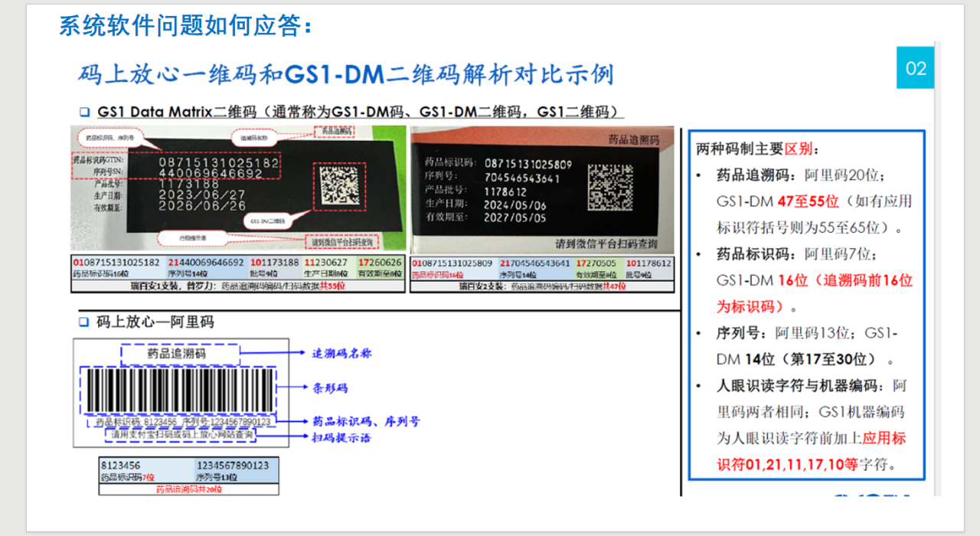
Task: Click '请到微信平台扫码查询' in the right photo
Action: [608, 243]
